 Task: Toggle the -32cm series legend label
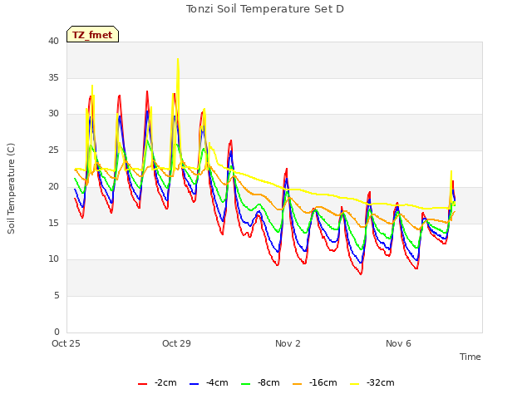coord(381,382)
